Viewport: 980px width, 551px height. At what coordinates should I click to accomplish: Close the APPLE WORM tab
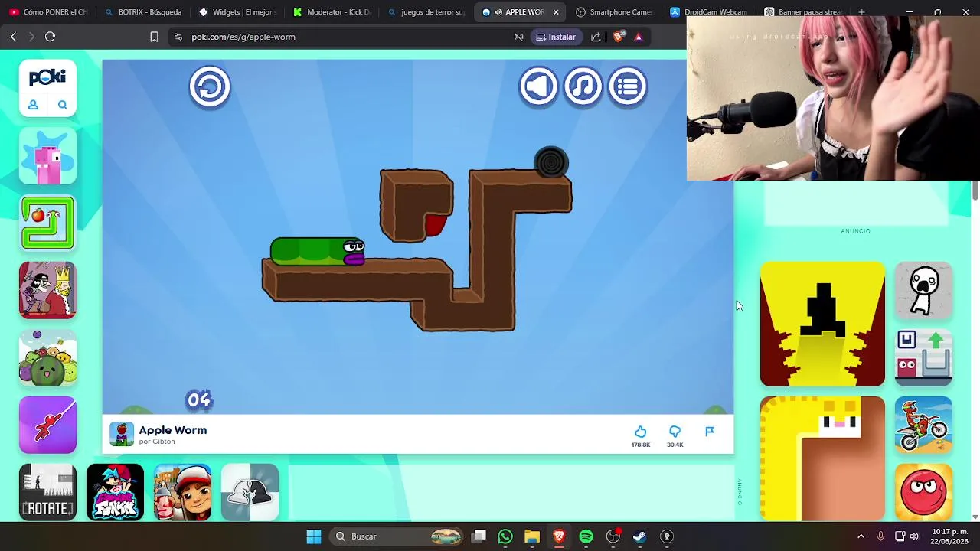pos(556,12)
